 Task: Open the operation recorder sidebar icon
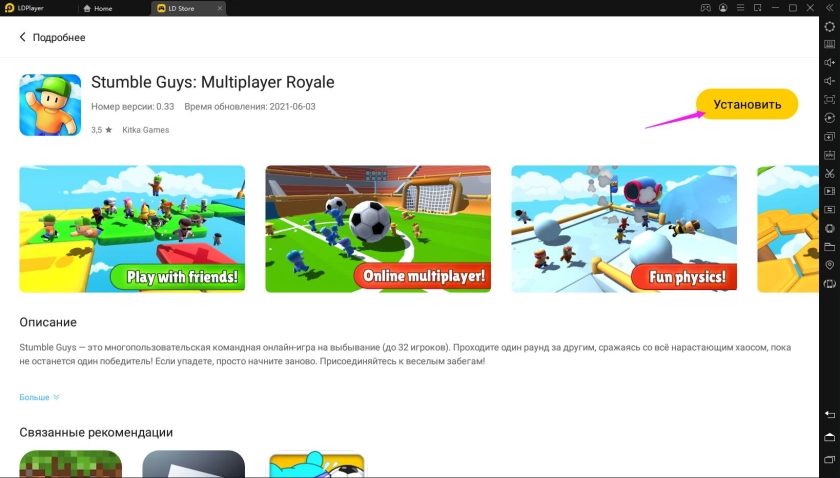tap(829, 118)
